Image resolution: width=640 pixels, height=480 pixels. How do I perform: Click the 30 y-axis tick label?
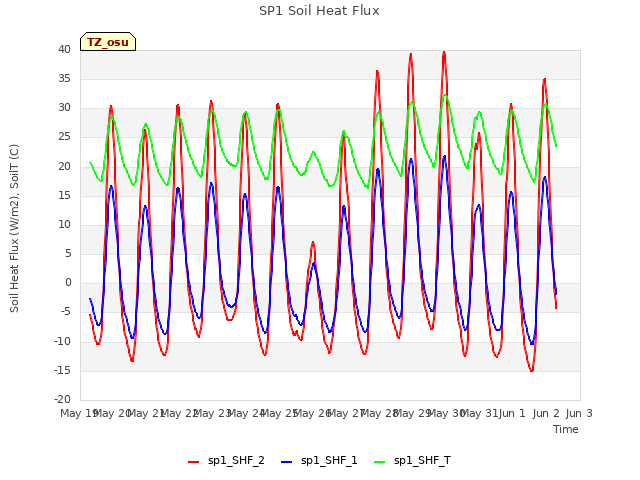pos(64,108)
